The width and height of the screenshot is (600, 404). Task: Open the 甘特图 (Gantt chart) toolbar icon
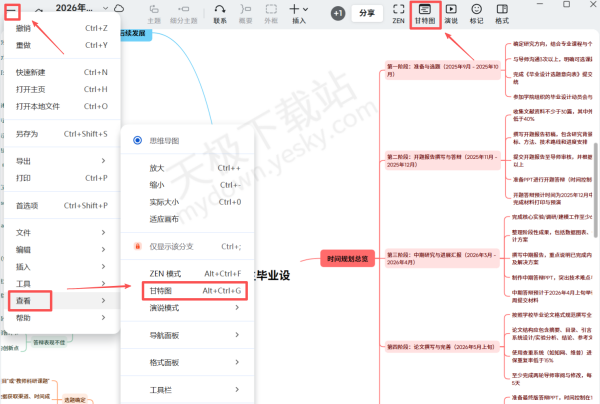[x=424, y=14]
